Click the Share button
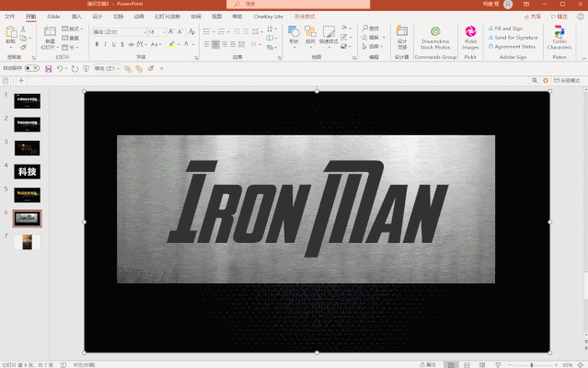The image size is (588, 368). (533, 17)
